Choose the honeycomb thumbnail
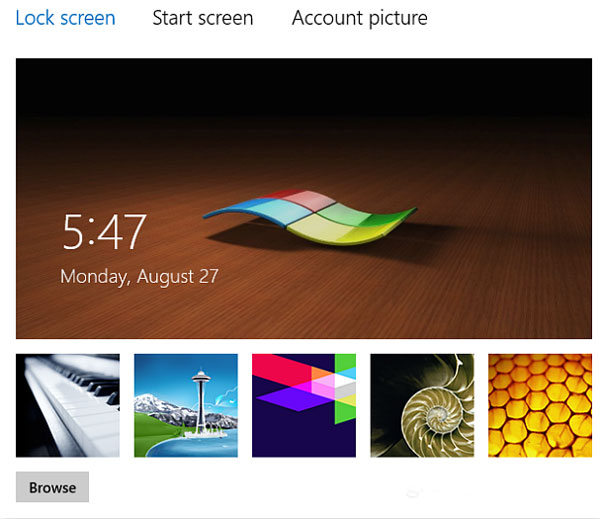Image resolution: width=600 pixels, height=519 pixels. pyautogui.click(x=540, y=405)
